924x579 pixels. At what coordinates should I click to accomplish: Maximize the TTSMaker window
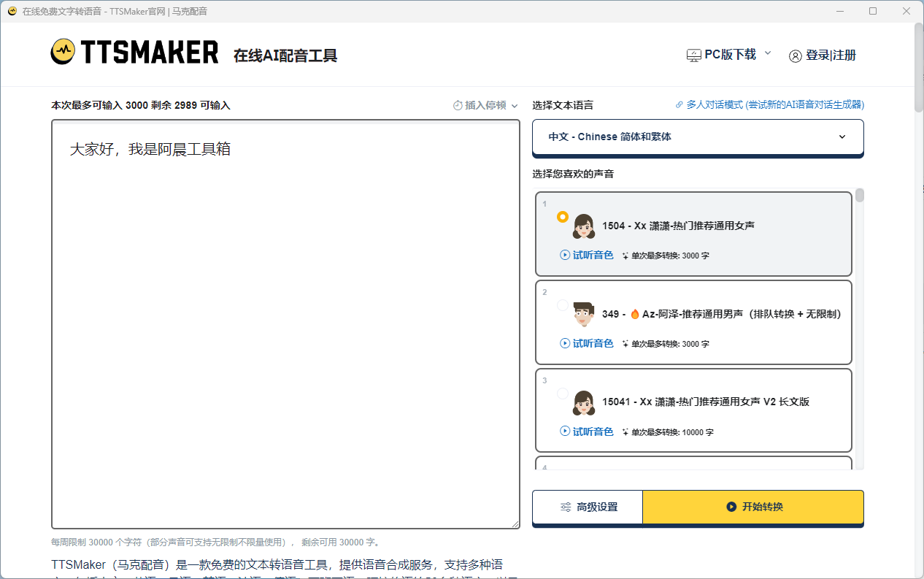tap(873, 11)
